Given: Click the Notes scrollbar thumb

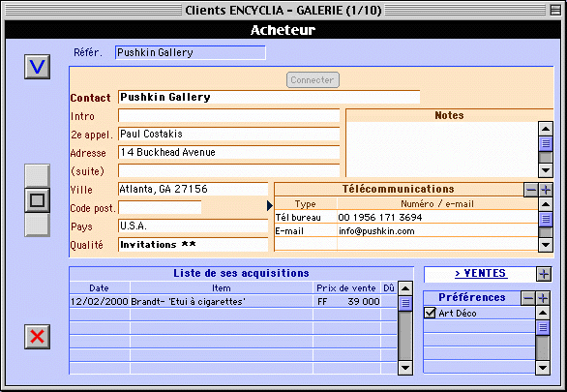Looking at the screenshot, I should pos(546,143).
